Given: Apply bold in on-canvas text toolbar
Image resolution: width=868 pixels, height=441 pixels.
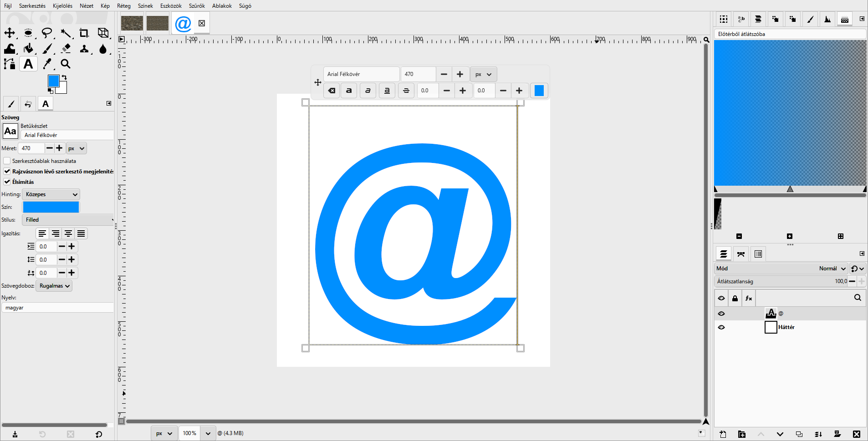Looking at the screenshot, I should click(349, 91).
